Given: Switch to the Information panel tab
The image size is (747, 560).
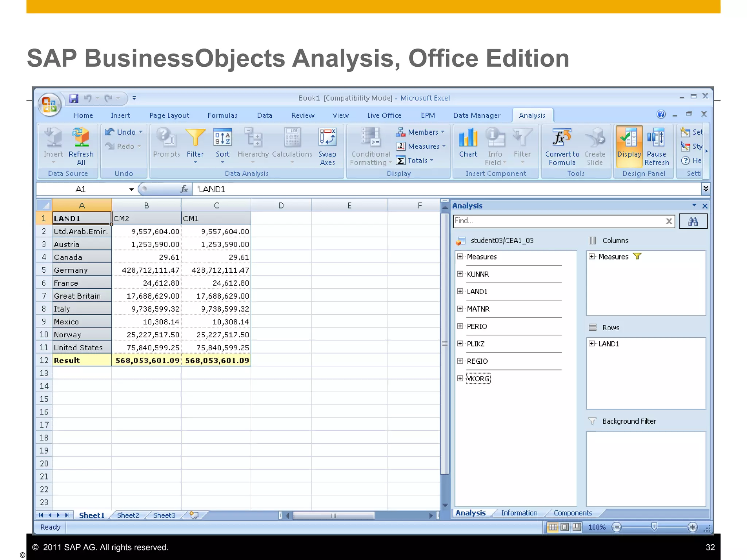Looking at the screenshot, I should click(519, 513).
